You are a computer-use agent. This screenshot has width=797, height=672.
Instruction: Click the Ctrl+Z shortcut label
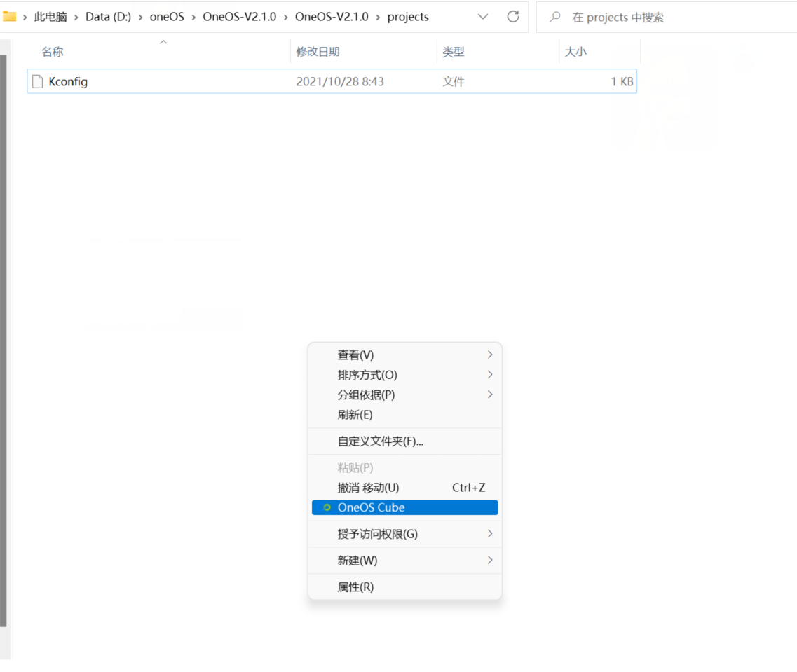pos(469,488)
